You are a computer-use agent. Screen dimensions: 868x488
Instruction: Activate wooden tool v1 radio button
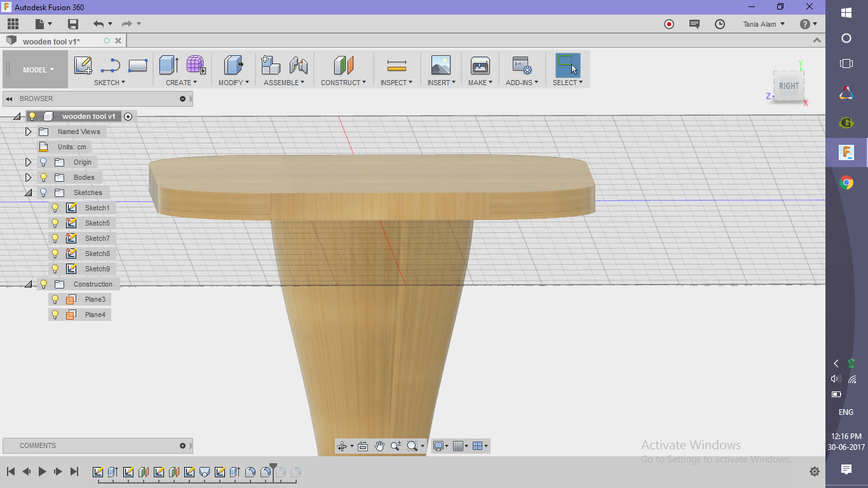tap(128, 116)
